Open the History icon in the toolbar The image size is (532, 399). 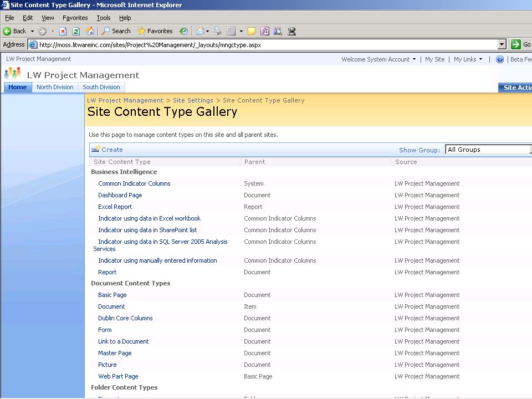point(183,31)
